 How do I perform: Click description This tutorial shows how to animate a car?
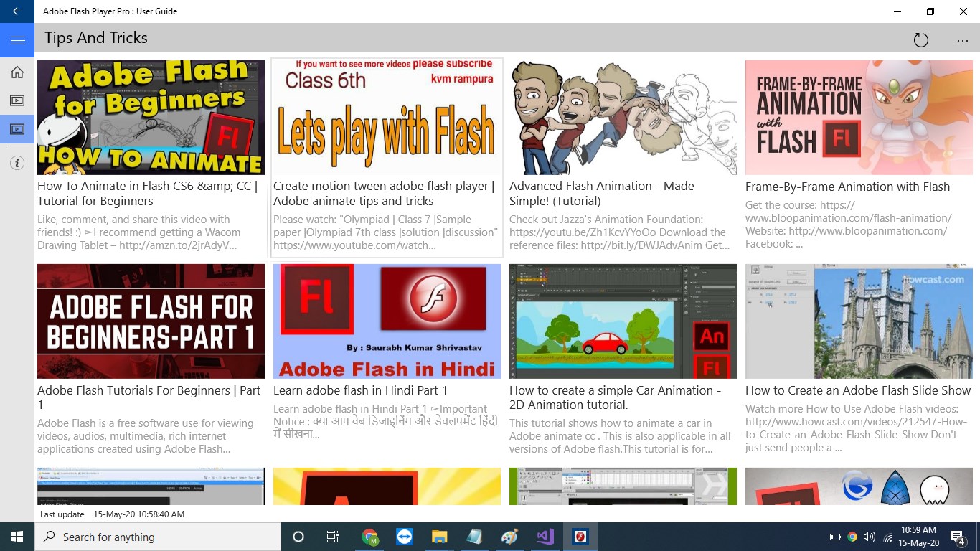(x=620, y=436)
